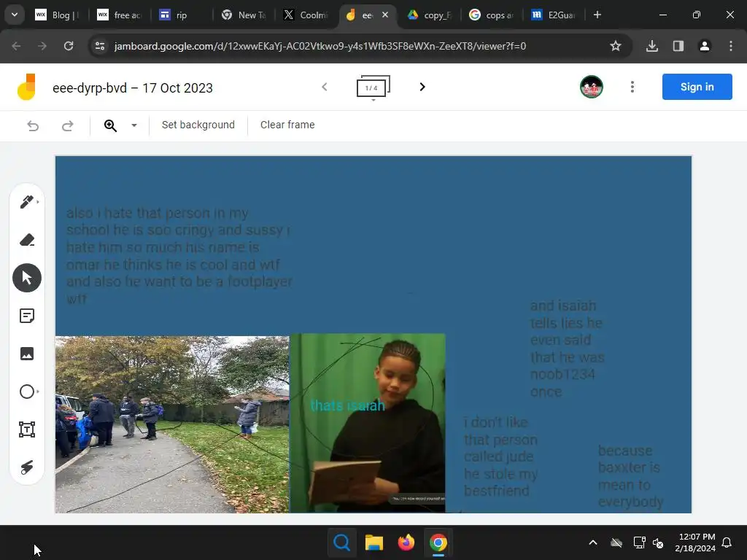Open the zoom level dropdown arrow

pyautogui.click(x=134, y=125)
